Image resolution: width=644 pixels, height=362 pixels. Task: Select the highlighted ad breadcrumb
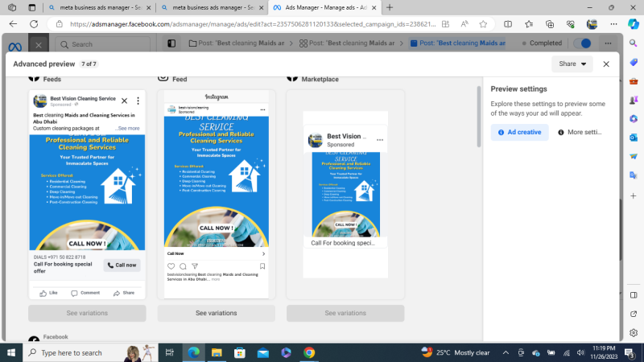click(458, 43)
